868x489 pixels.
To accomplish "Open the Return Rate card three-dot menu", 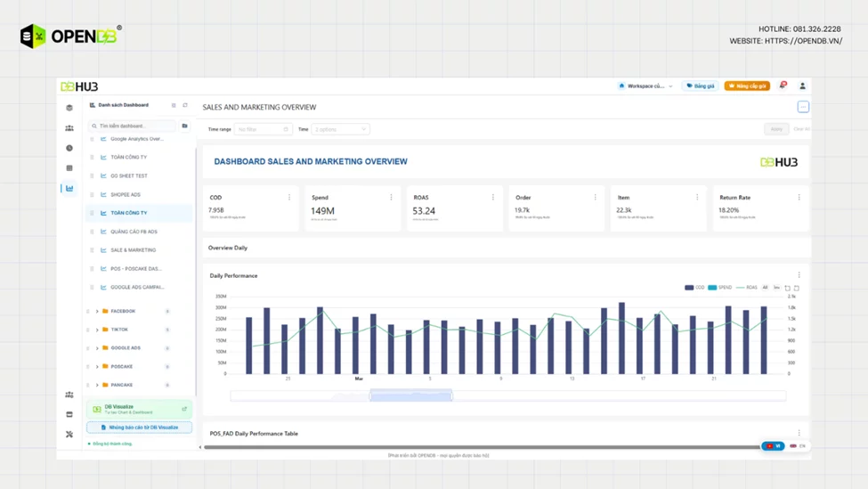I will click(x=799, y=197).
